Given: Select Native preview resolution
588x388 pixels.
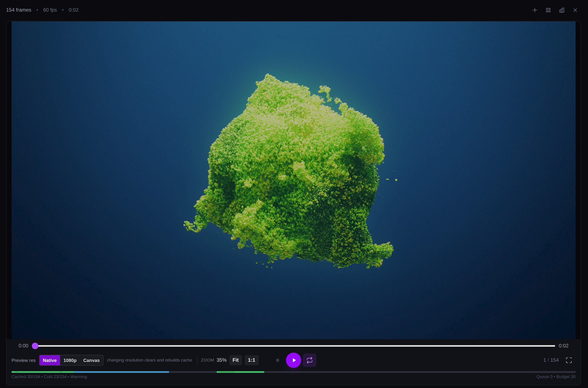Looking at the screenshot, I should click(50, 360).
